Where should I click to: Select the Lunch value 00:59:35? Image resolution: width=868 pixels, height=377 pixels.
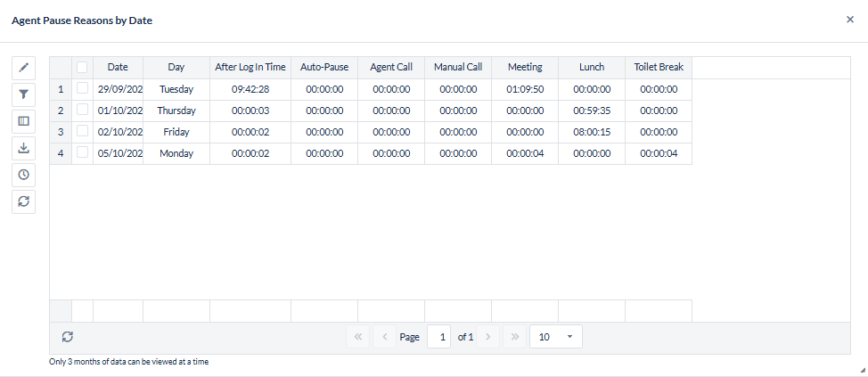point(592,111)
